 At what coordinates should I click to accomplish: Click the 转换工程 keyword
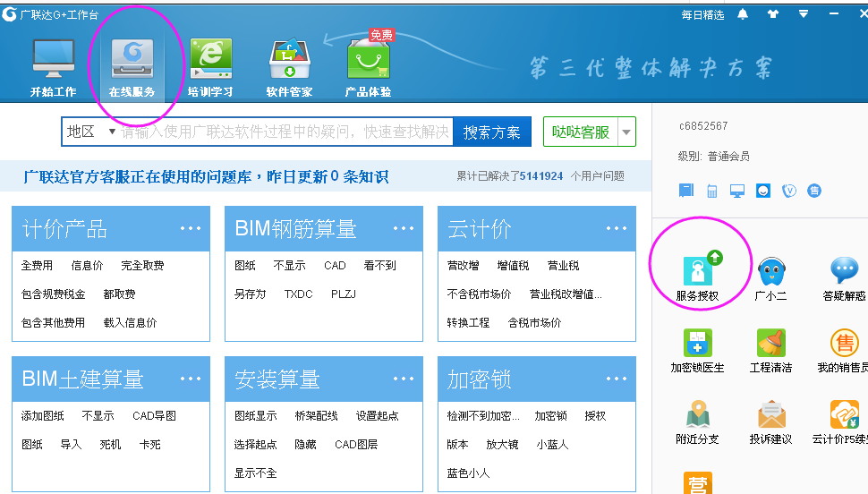coord(468,323)
